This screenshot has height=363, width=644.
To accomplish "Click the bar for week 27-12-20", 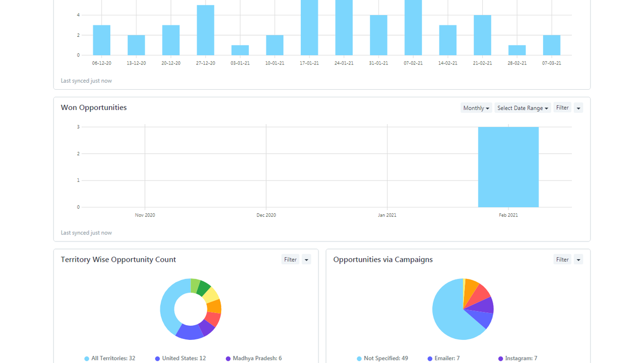I will click(205, 30).
